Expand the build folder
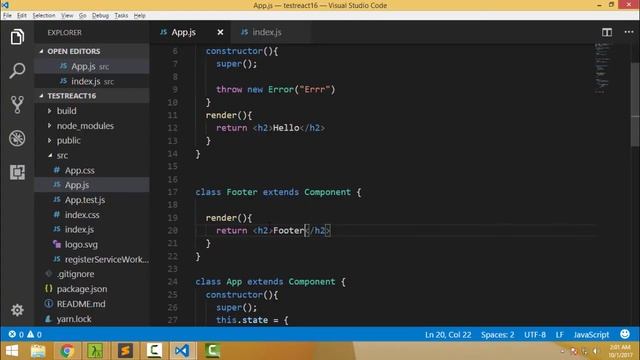This screenshot has height=360, width=640. [49, 111]
